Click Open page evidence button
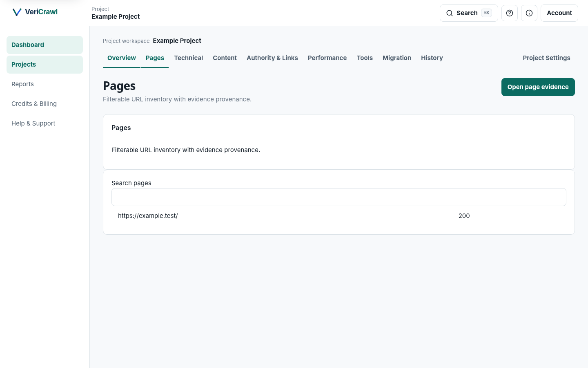Viewport: 588px width, 368px height. point(538,87)
